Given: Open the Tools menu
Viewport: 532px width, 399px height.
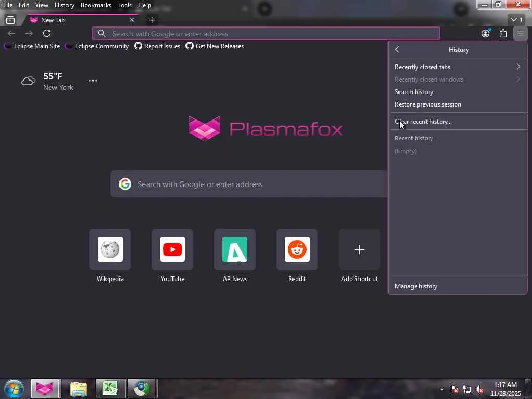Looking at the screenshot, I should pyautogui.click(x=125, y=5).
